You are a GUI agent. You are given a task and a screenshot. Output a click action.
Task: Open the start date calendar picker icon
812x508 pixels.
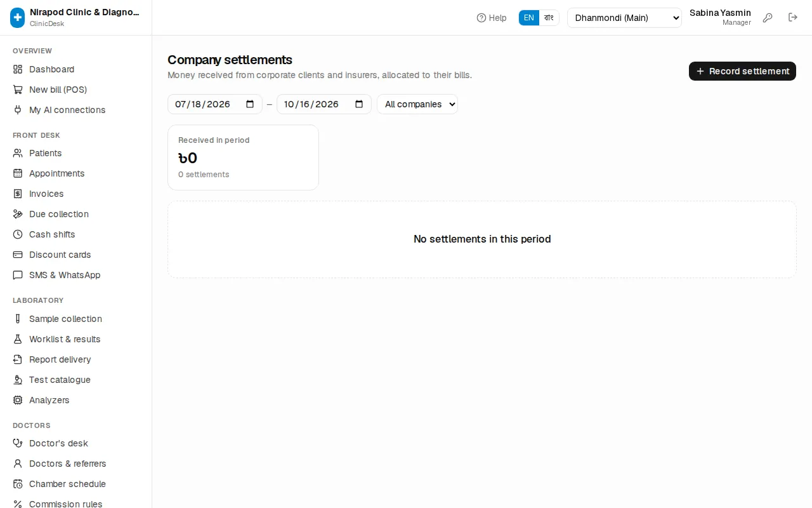tap(250, 104)
